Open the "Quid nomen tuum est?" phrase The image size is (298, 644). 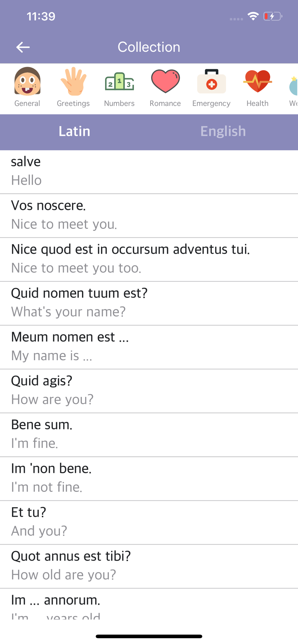pos(149,303)
